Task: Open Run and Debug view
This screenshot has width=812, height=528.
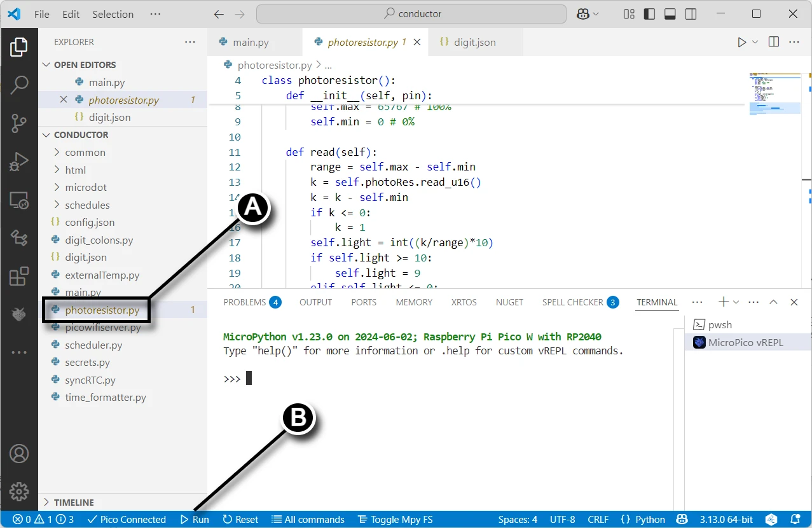Action: tap(19, 162)
